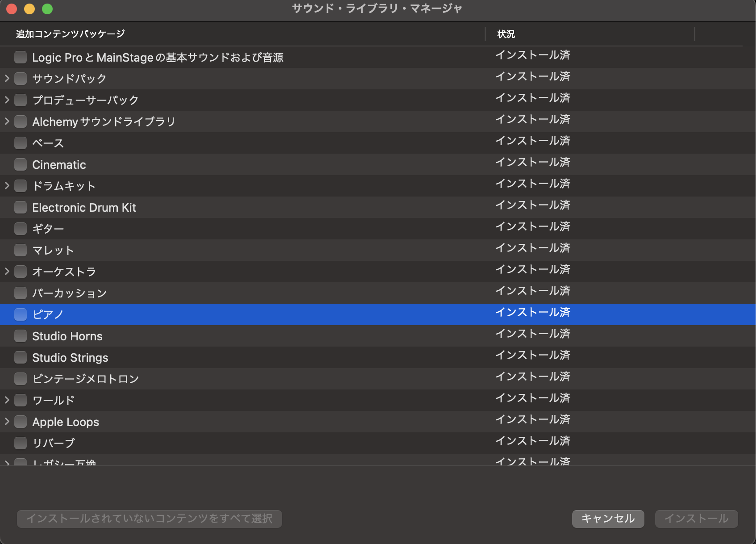Click インストール済 status in the Studio Strings row

click(533, 355)
